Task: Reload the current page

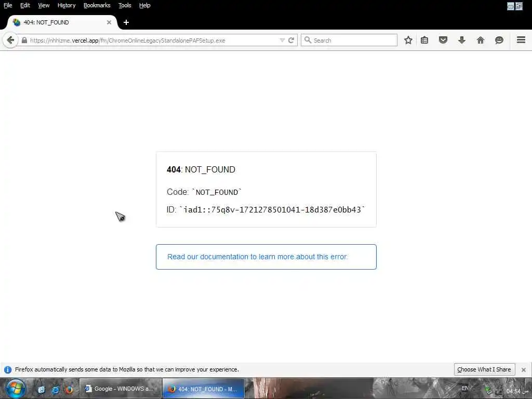Action: [291, 40]
